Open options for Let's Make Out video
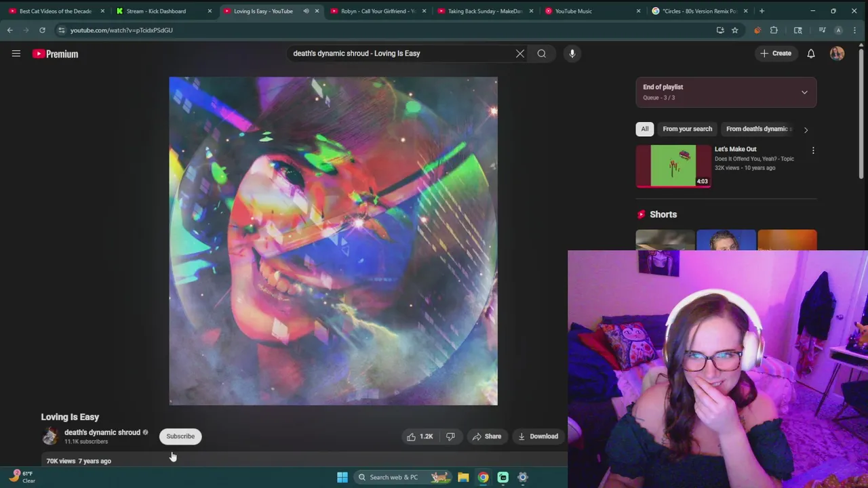The height and width of the screenshot is (488, 868). [813, 150]
